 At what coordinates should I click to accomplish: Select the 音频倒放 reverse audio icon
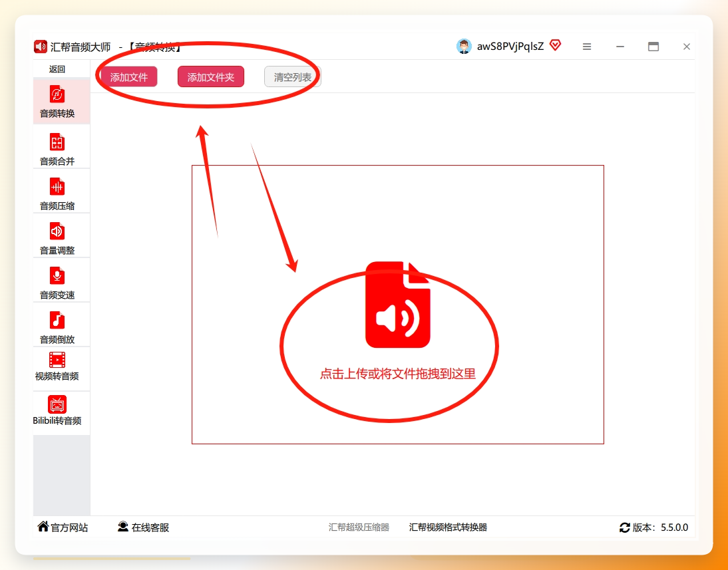57,320
